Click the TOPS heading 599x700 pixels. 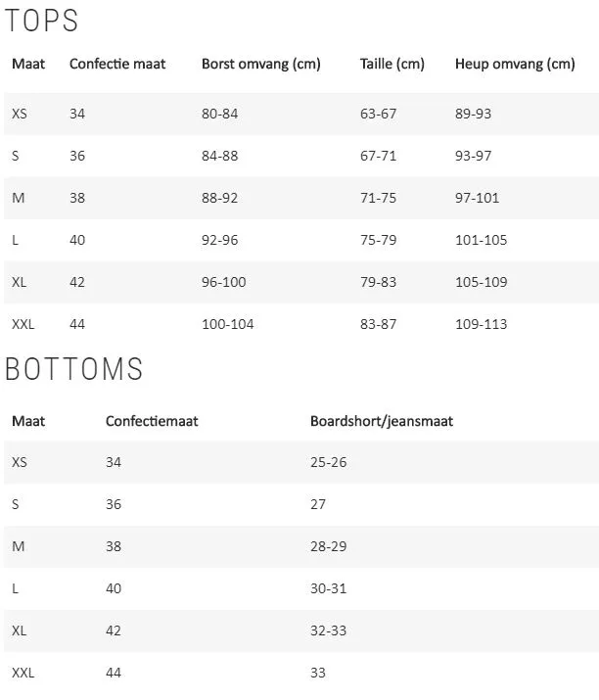click(x=41, y=21)
